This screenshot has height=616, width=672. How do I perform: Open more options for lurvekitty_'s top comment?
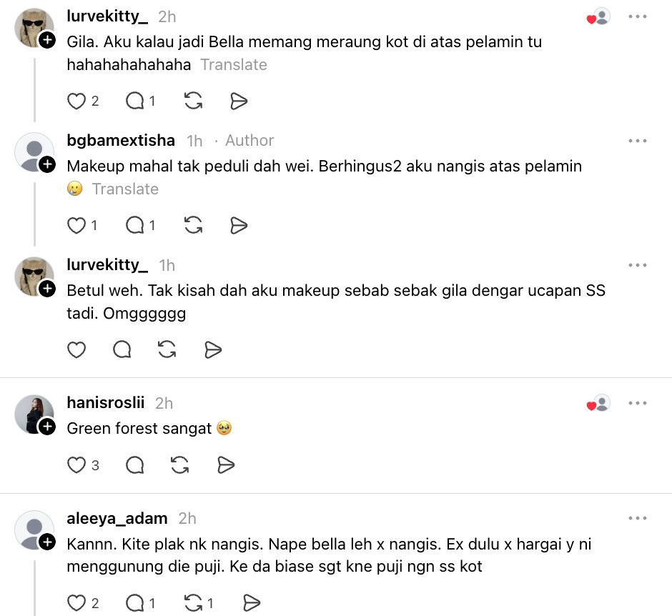pos(637,16)
